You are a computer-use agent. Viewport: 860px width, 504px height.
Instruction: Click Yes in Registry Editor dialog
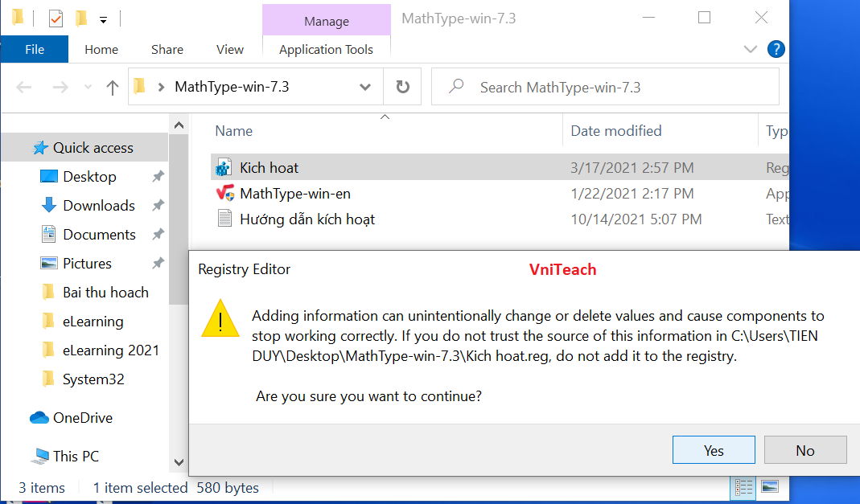714,450
